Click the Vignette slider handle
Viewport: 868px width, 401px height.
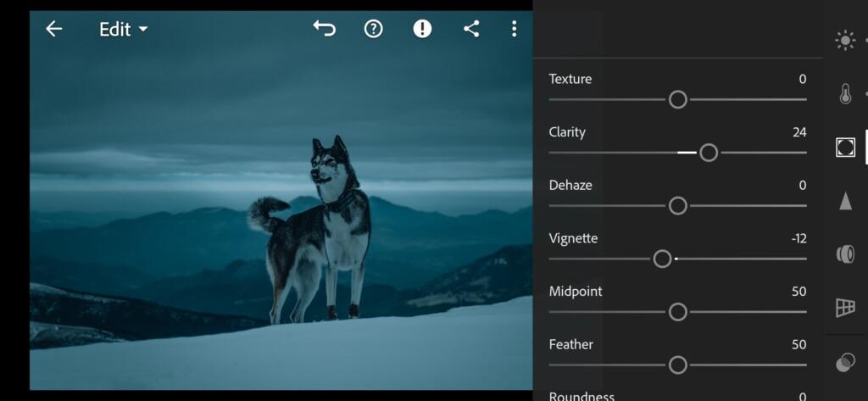click(662, 259)
